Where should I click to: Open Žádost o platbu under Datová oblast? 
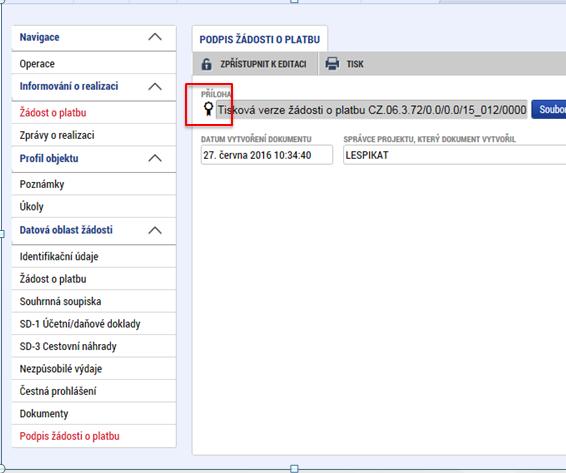click(x=94, y=279)
